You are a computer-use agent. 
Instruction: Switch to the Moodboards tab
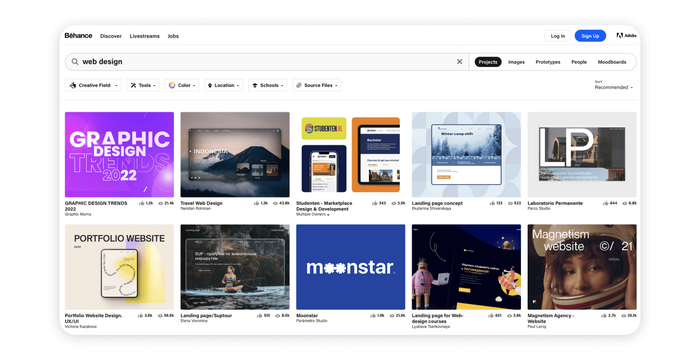(612, 62)
